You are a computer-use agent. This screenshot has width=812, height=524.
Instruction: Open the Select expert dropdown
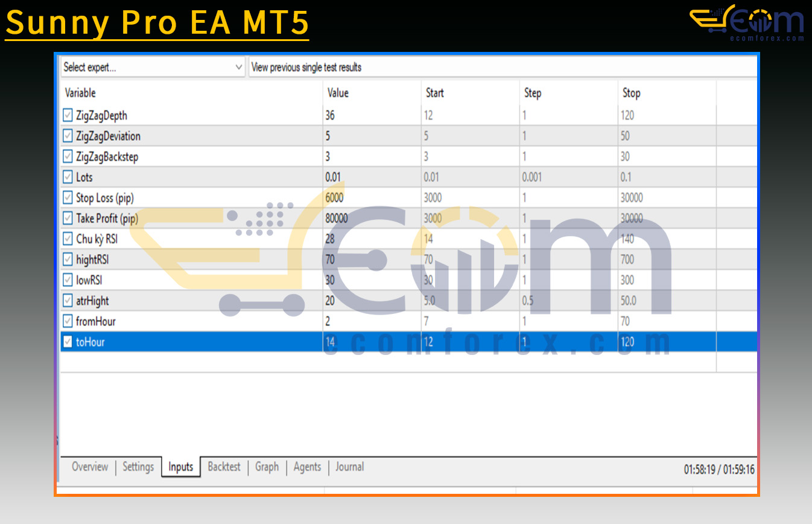click(x=153, y=67)
